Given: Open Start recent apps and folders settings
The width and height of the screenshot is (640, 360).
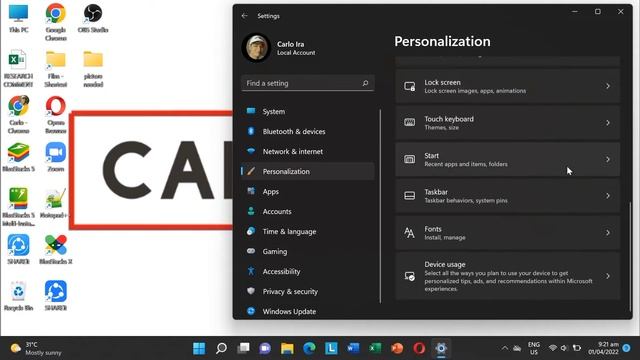Looking at the screenshot, I should (x=507, y=159).
